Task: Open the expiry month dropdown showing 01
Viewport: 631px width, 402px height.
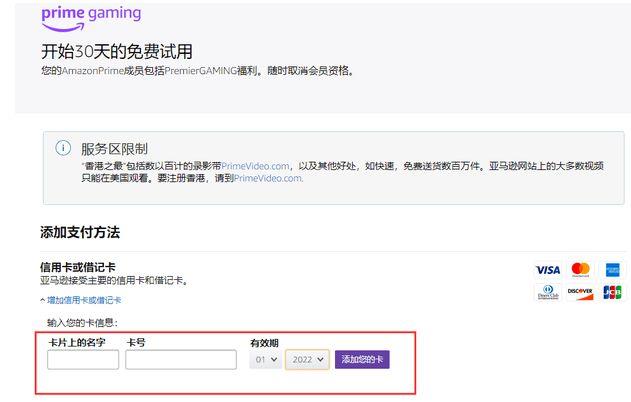Action: [265, 359]
